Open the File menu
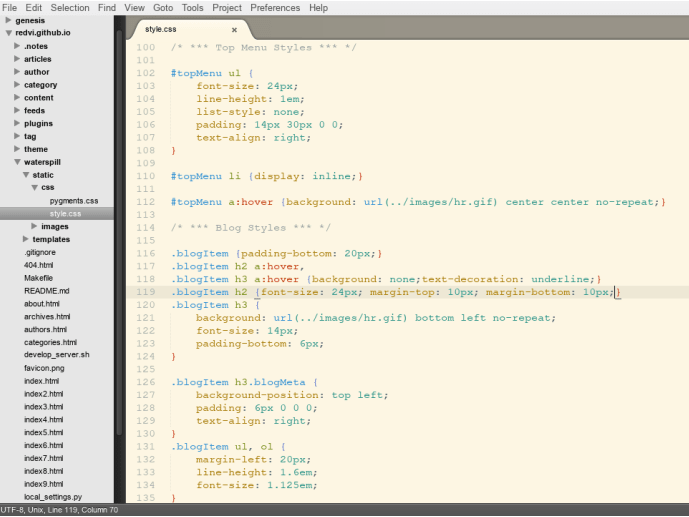This screenshot has width=689, height=517. pos(9,8)
